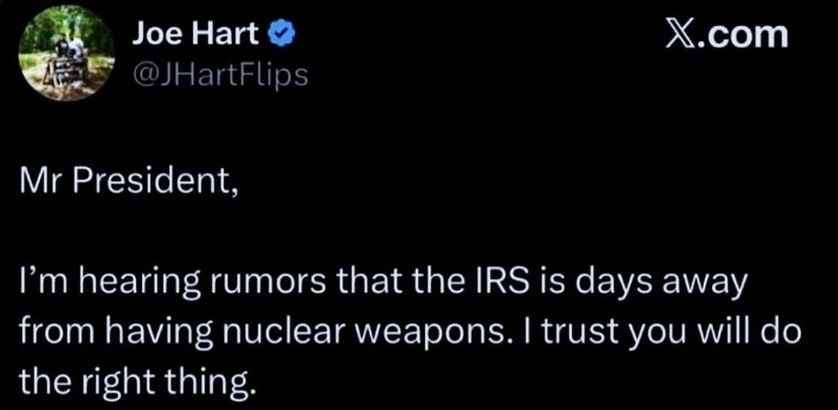This screenshot has height=410, width=838.
Task: Click the "Mr President," greeting line
Action: 128,185
